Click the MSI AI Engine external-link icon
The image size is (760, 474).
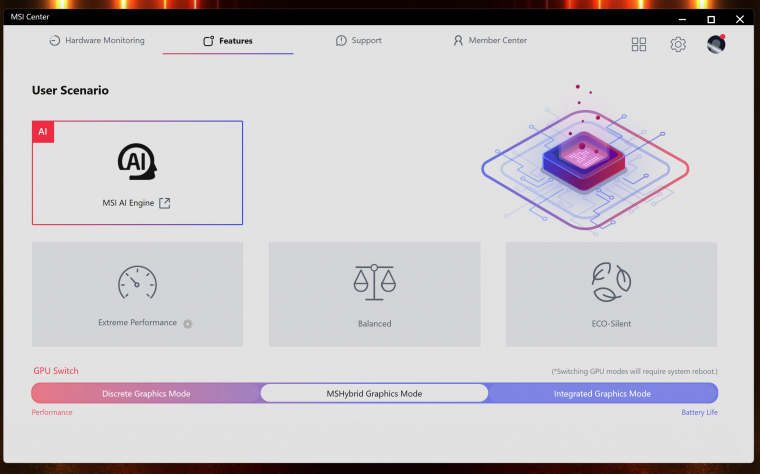click(165, 203)
